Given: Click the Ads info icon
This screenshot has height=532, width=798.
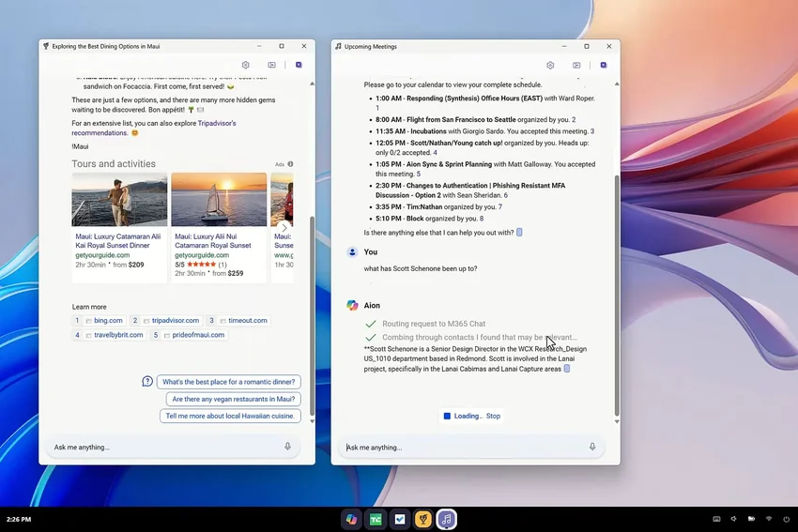Looking at the screenshot, I should (x=291, y=164).
